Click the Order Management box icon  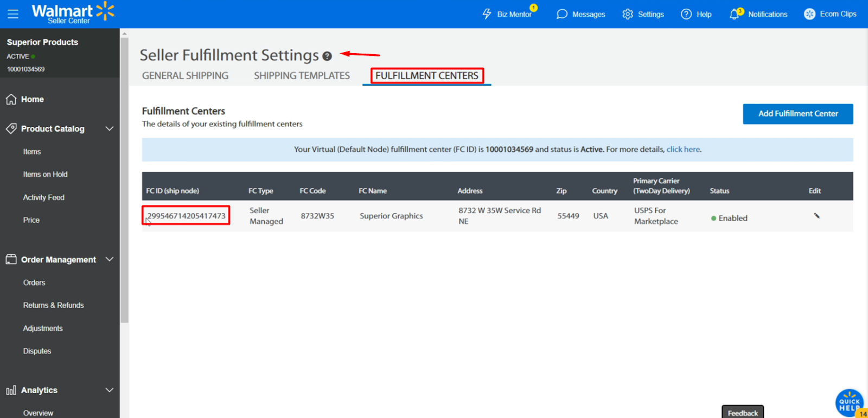pos(11,259)
